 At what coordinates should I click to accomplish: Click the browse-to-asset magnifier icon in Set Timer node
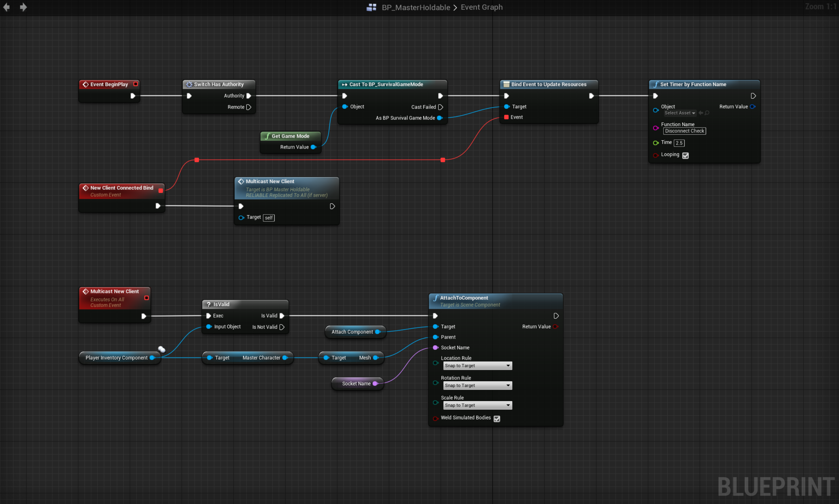707,113
